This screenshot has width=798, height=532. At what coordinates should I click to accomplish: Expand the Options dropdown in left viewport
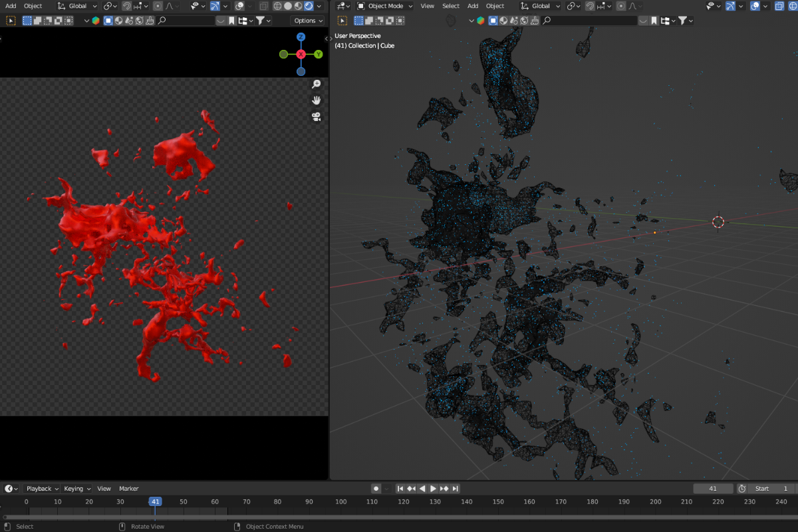tap(308, 21)
